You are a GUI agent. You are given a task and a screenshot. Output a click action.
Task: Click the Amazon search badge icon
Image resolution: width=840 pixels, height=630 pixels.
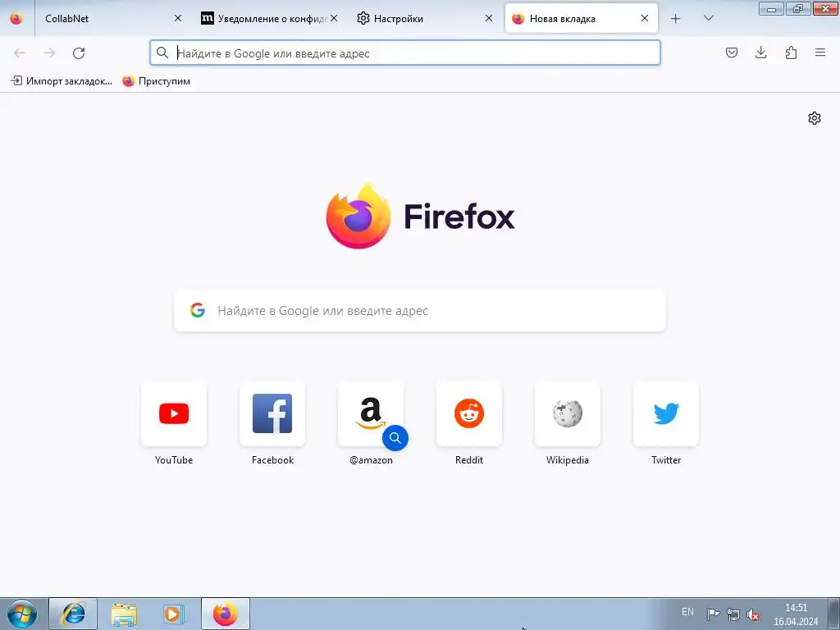click(395, 438)
